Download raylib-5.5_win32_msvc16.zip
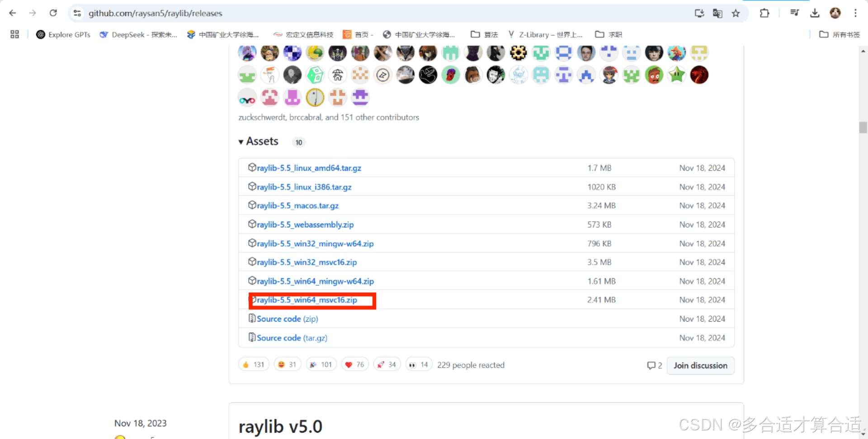The height and width of the screenshot is (439, 868). pos(307,262)
